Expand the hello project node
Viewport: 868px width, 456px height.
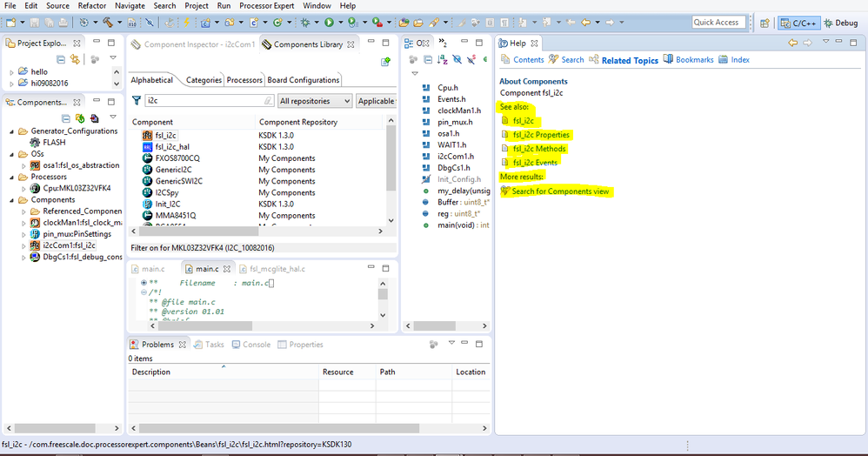[11, 72]
